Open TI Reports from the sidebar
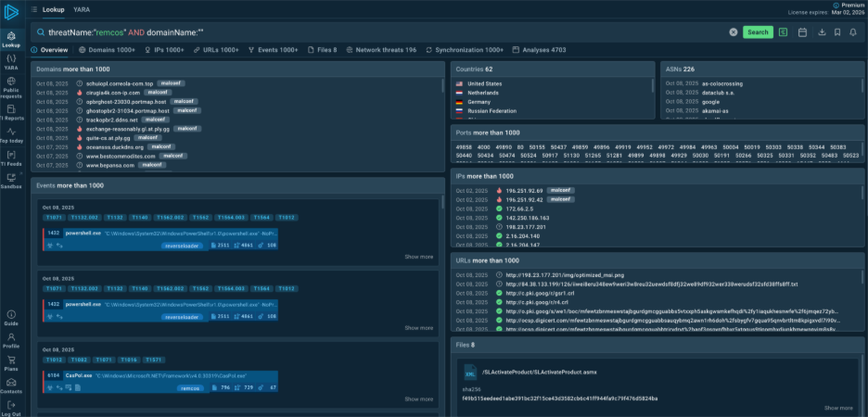This screenshot has width=868, height=417. point(11,110)
